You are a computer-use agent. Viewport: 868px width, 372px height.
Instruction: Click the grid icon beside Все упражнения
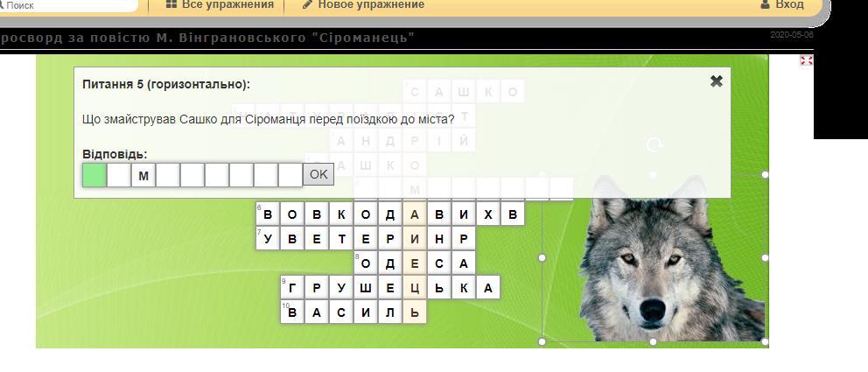(171, 5)
